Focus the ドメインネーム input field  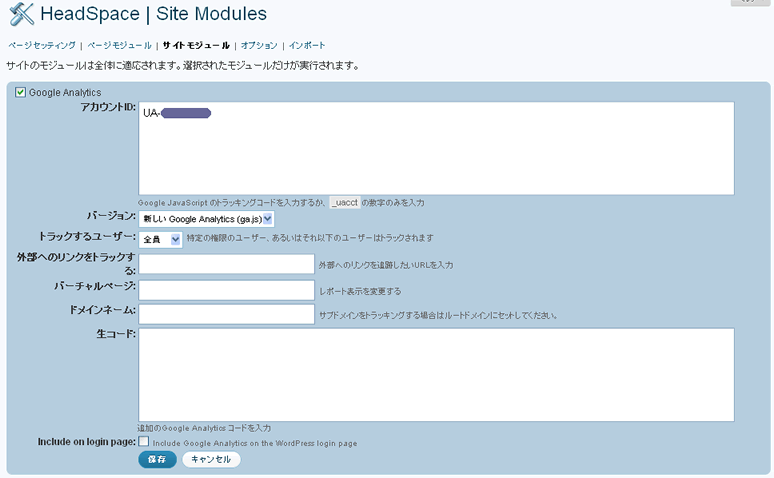tap(227, 314)
